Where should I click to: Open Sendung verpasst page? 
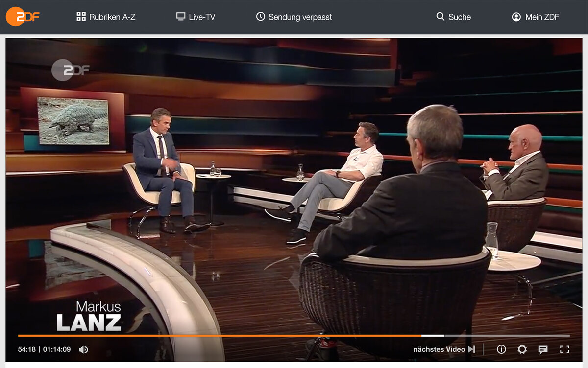(x=294, y=17)
